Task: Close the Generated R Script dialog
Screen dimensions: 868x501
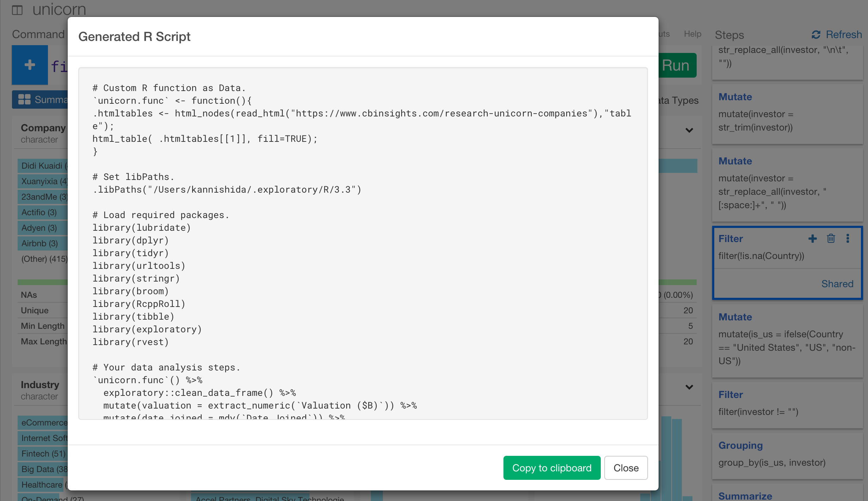Action: point(626,468)
